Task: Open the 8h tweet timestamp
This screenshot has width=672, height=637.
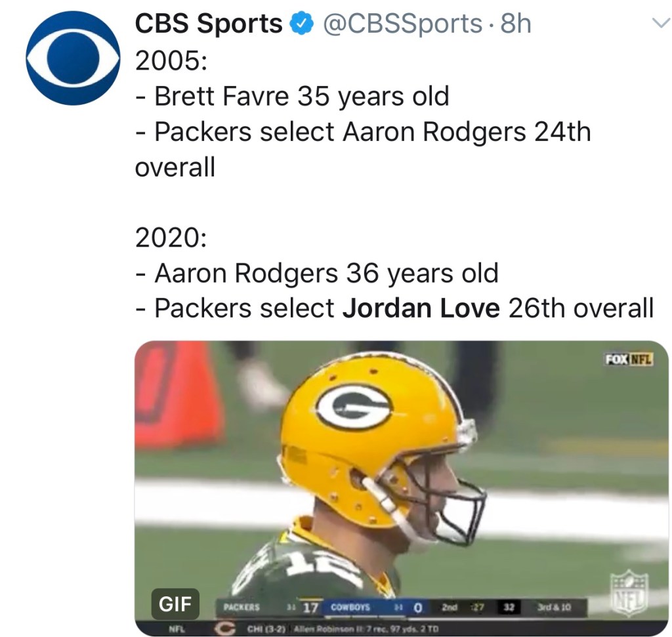Action: (515, 24)
